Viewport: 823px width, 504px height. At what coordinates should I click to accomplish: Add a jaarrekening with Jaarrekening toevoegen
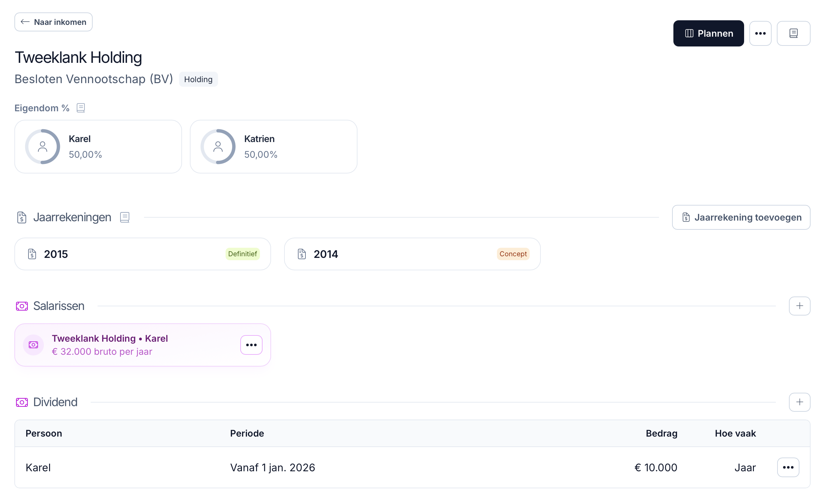click(x=741, y=217)
